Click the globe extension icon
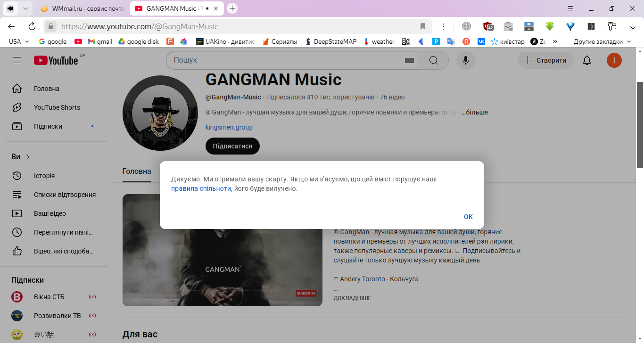The width and height of the screenshot is (644, 343). pos(467,26)
